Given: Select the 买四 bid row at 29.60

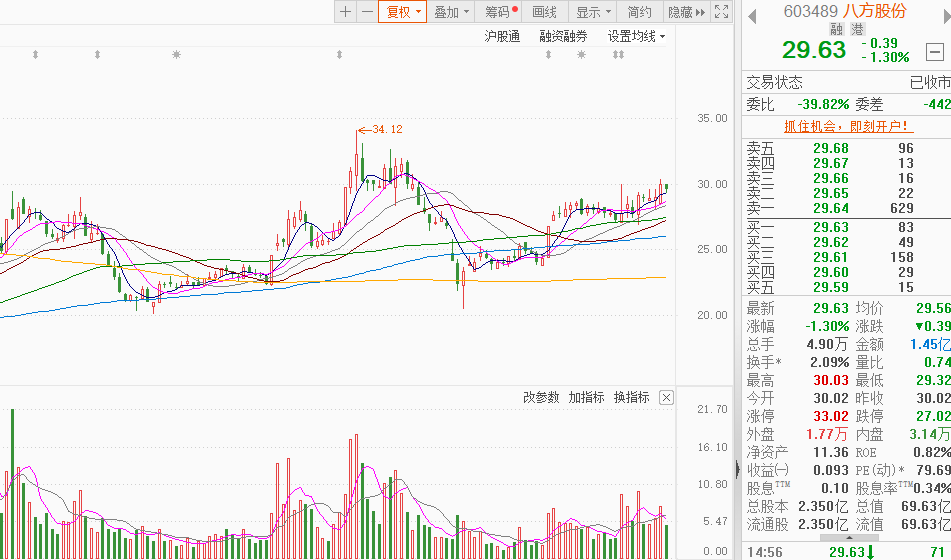Looking at the screenshot, I should [x=847, y=272].
